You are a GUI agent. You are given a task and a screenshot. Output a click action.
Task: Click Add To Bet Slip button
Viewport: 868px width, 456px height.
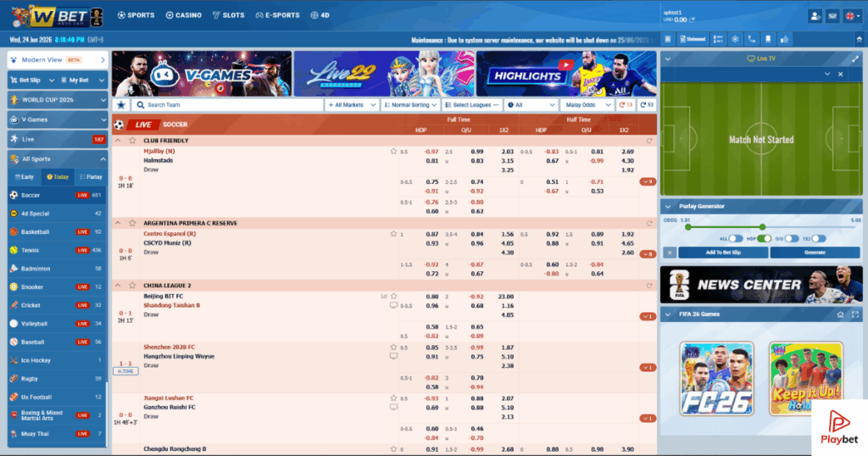(723, 253)
